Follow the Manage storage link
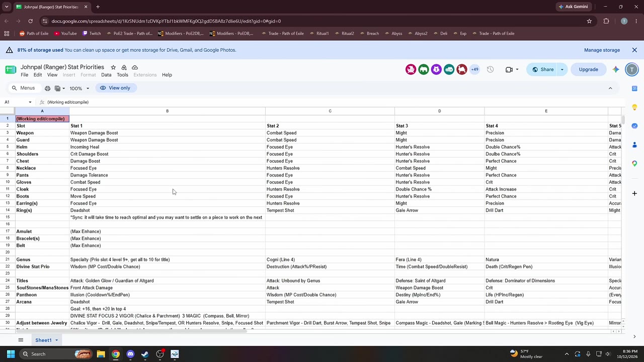 (x=602, y=50)
